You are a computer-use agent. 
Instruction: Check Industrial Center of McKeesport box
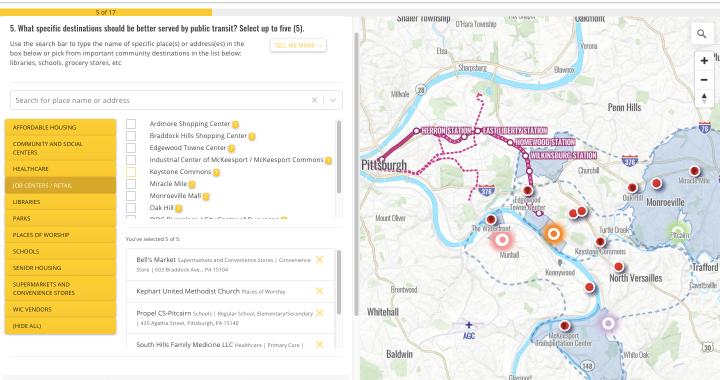point(131,160)
